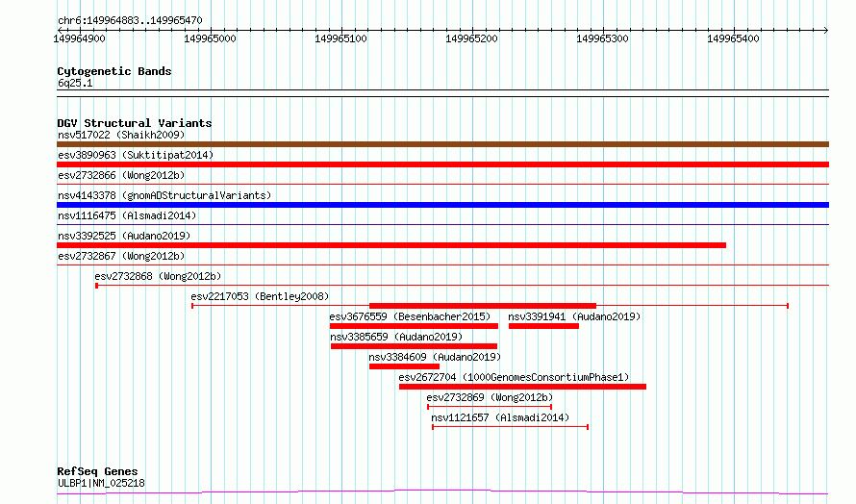856x504 pixels.
Task: Click the DGV Structural Variants track heading
Action: 135,123
